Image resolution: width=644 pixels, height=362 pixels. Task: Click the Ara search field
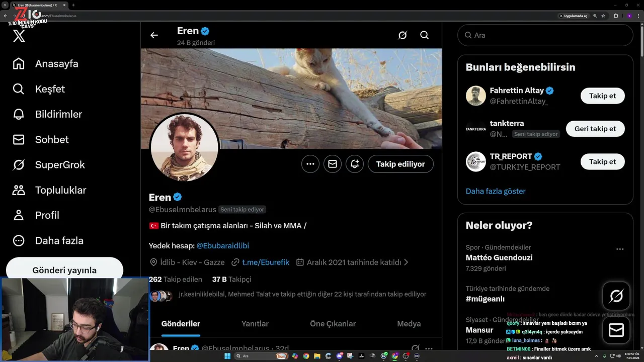(545, 35)
